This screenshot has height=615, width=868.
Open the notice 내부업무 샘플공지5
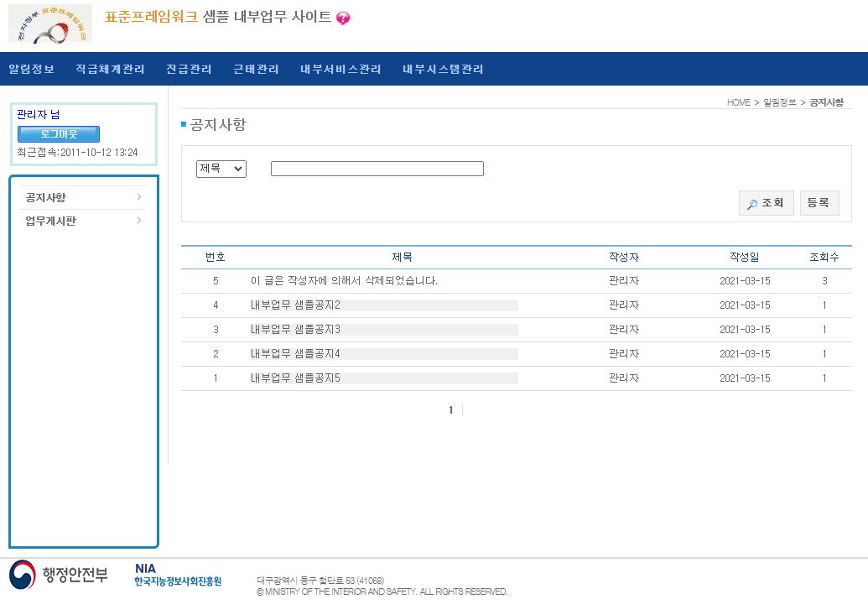tap(295, 378)
